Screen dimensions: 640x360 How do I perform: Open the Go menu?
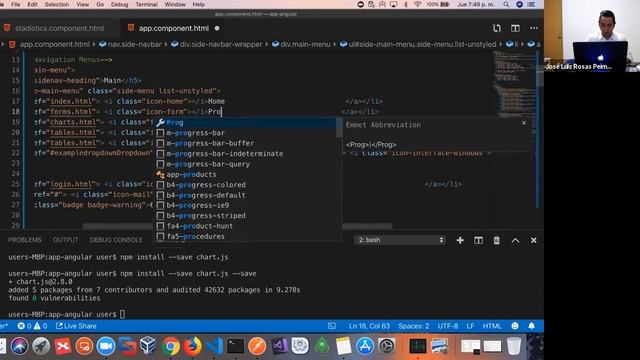[100, 4]
